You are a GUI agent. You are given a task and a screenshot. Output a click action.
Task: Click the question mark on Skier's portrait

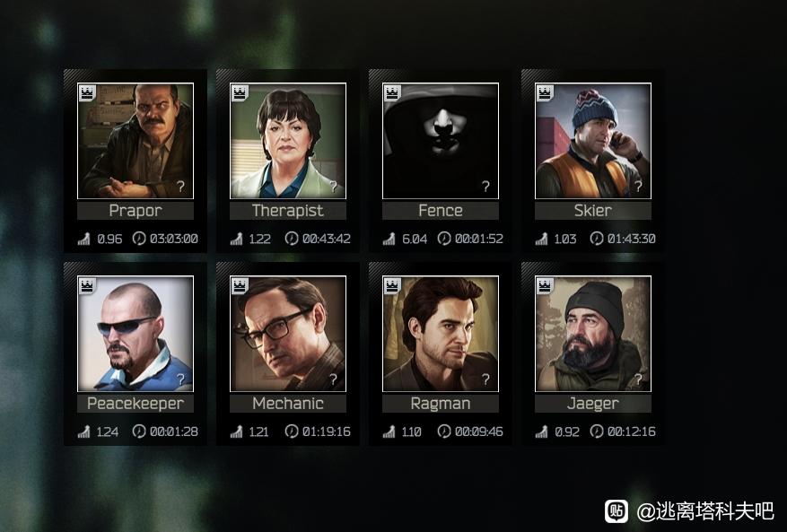[x=638, y=187]
